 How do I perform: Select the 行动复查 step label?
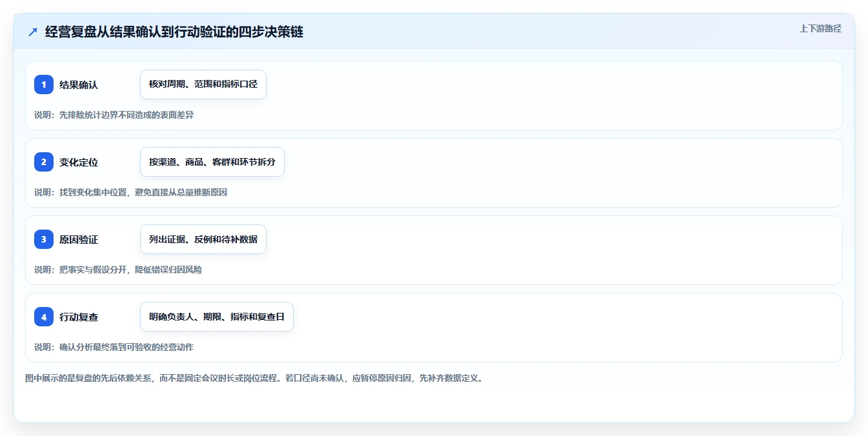tap(79, 317)
